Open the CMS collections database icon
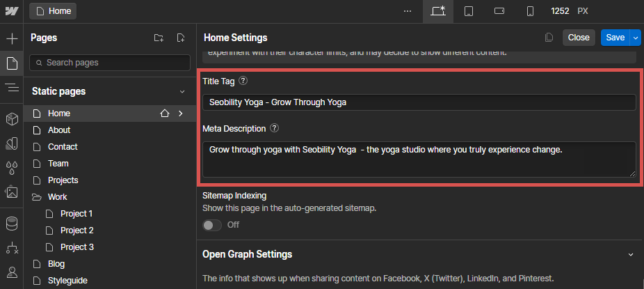This screenshot has height=289, width=644. point(12,224)
